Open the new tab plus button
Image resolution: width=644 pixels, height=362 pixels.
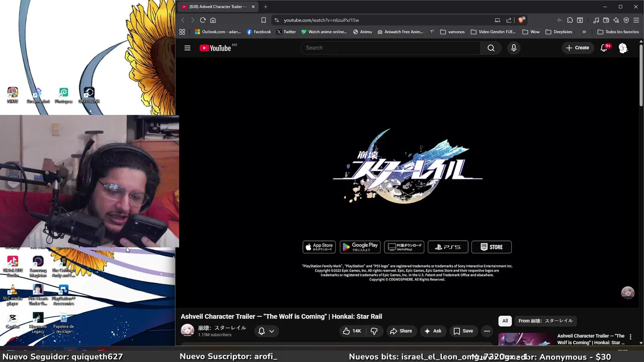[265, 7]
